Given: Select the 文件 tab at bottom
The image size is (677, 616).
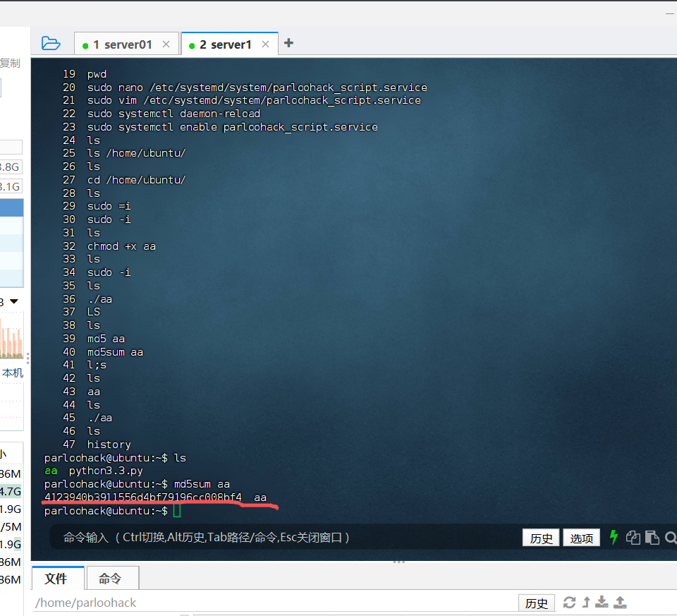Looking at the screenshot, I should 56,579.
